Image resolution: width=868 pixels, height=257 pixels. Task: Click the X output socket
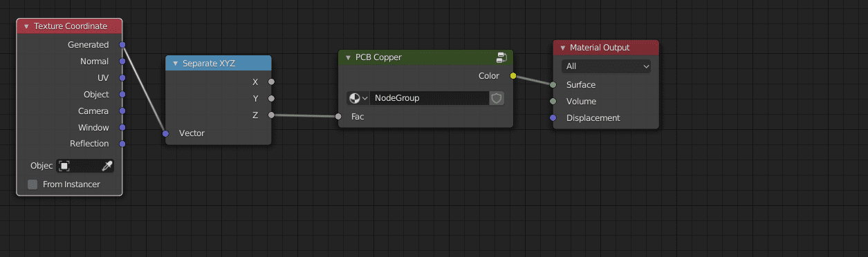click(271, 82)
